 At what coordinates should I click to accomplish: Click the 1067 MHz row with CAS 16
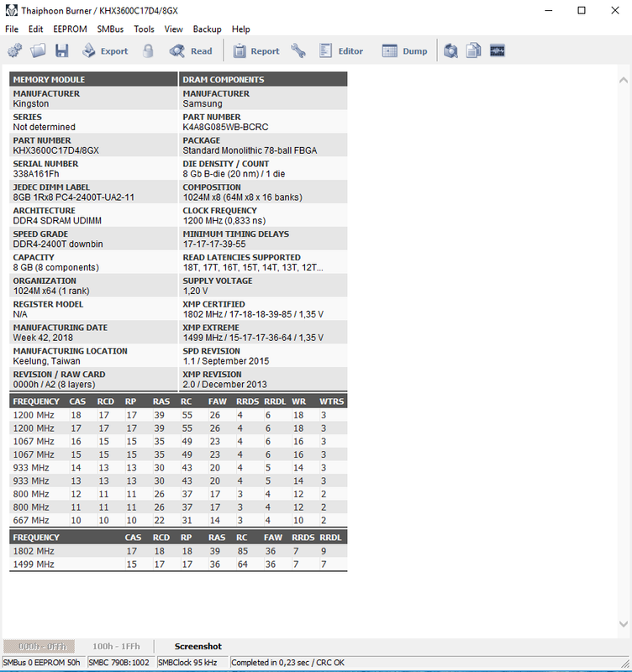pos(178,442)
